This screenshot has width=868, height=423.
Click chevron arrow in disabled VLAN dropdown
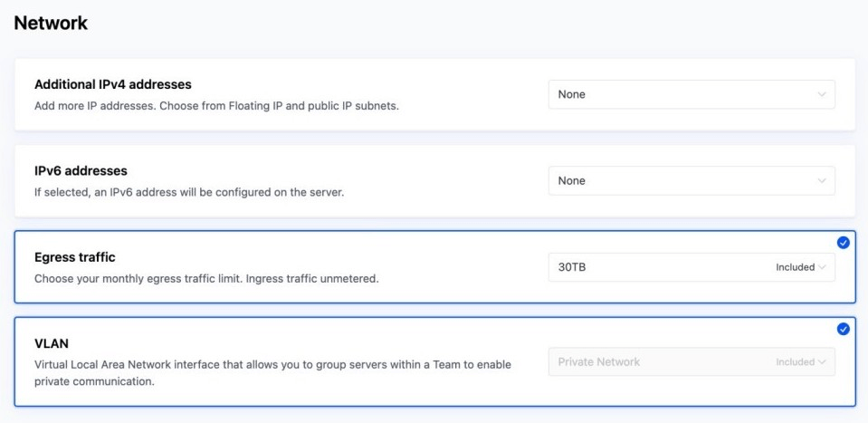click(x=822, y=362)
